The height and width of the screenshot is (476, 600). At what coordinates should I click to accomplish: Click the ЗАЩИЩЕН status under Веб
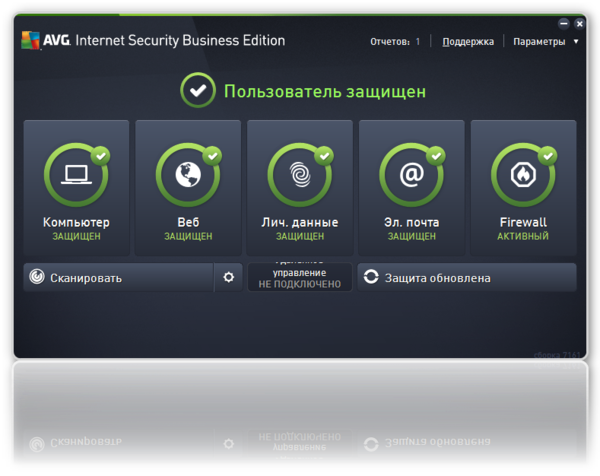pos(188,236)
